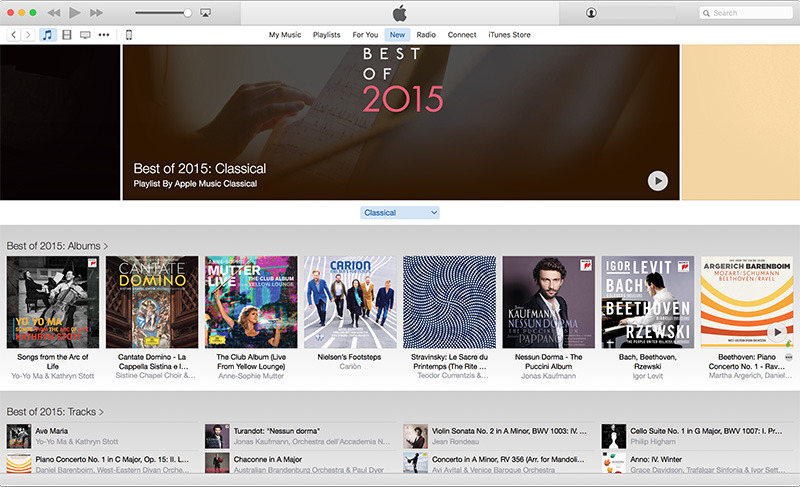Select the Music library note icon
The width and height of the screenshot is (800, 487).
click(x=47, y=35)
